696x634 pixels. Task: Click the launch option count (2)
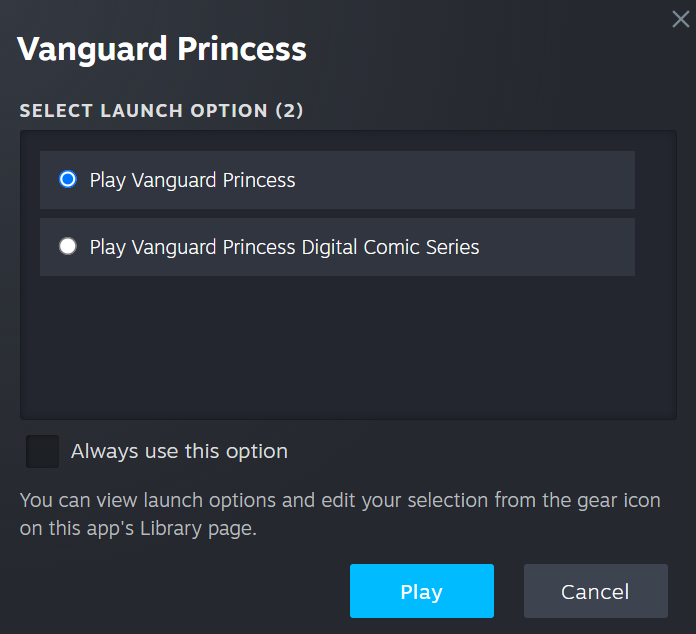289,111
